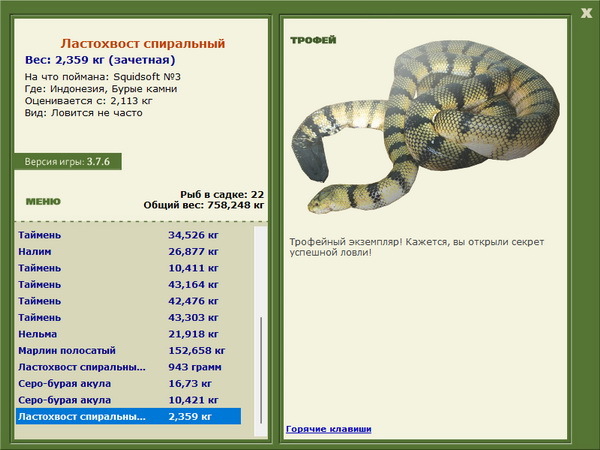Click the Вес: 2,359 кг (зачетная) text
Image resolution: width=600 pixels, height=450 pixels.
[x=100, y=60]
